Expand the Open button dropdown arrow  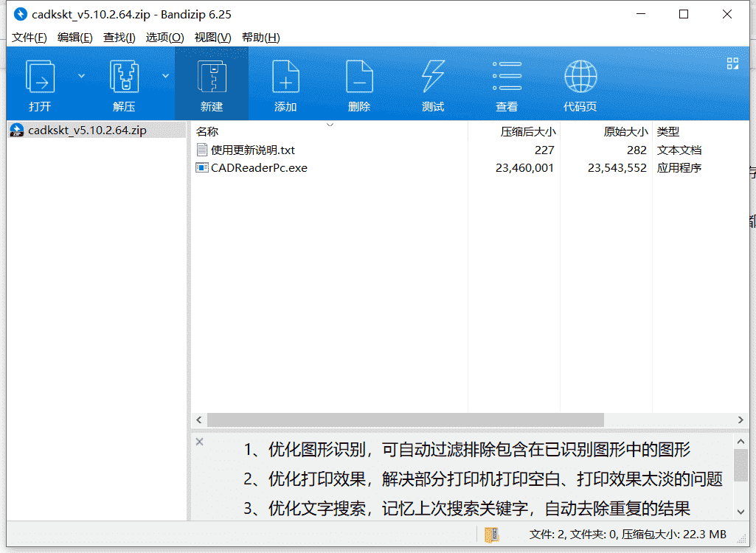(81, 76)
